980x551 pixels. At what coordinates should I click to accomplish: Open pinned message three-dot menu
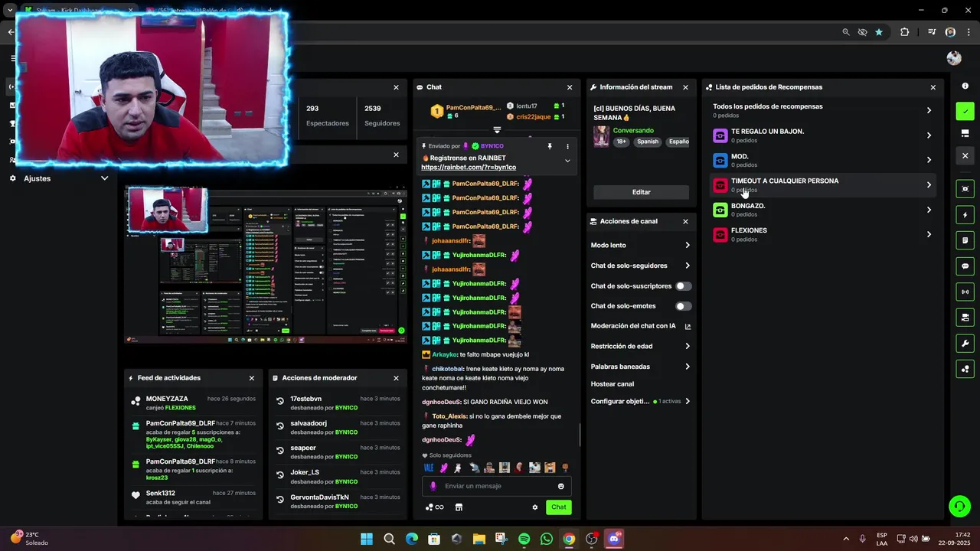point(567,145)
